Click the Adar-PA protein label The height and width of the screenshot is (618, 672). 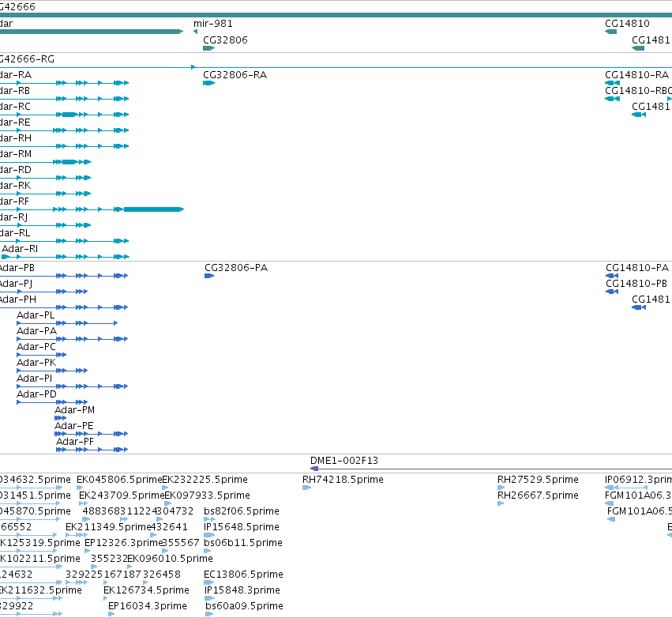tap(36, 331)
